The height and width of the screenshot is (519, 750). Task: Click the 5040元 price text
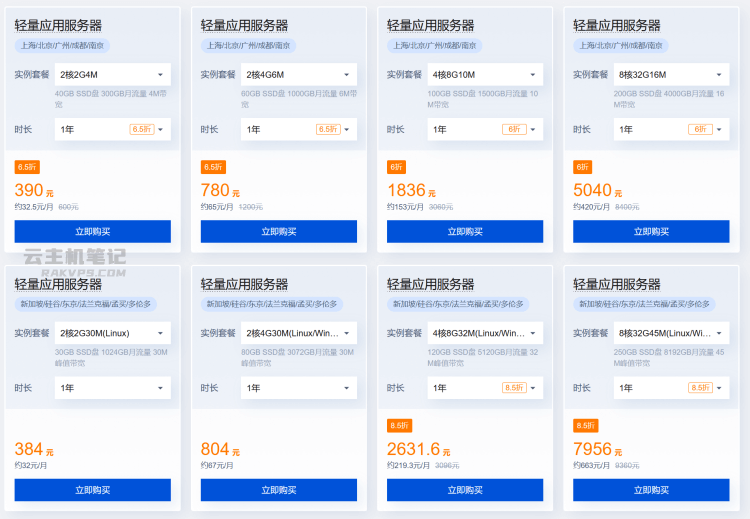pos(597,190)
